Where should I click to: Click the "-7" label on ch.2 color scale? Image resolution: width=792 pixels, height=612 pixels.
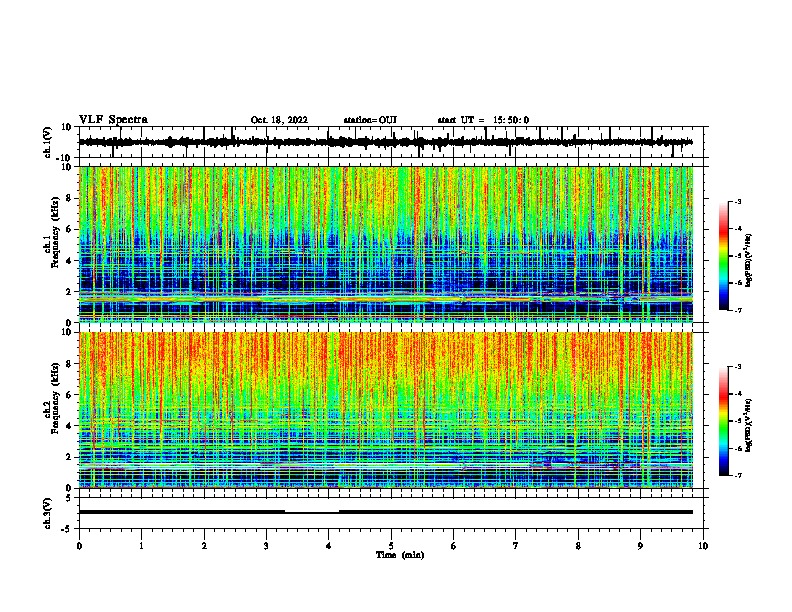(738, 475)
